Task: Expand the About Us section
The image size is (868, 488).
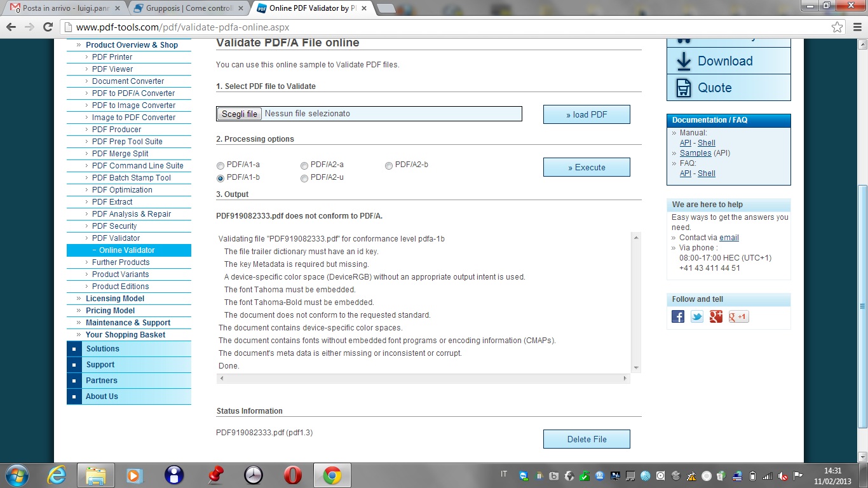Action: pos(129,396)
